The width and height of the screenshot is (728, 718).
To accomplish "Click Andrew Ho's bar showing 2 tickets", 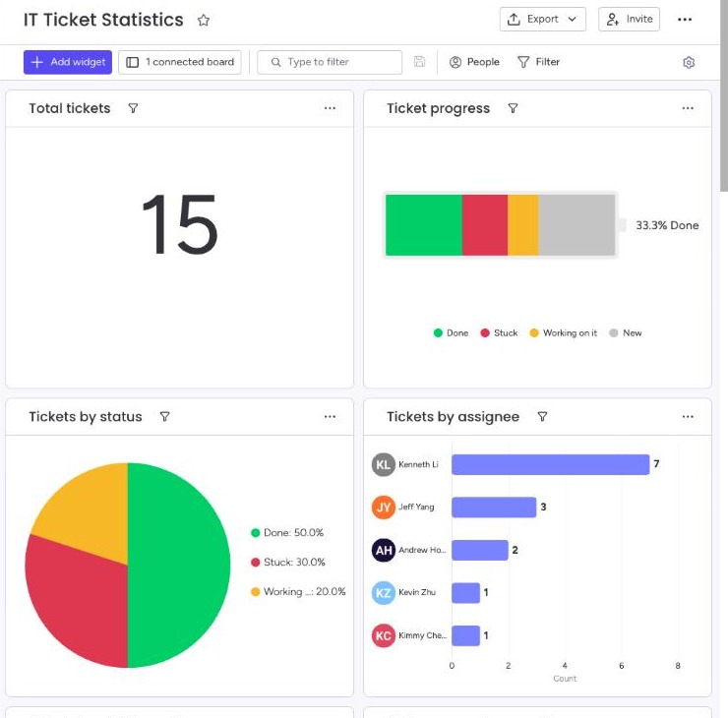I will [x=480, y=551].
